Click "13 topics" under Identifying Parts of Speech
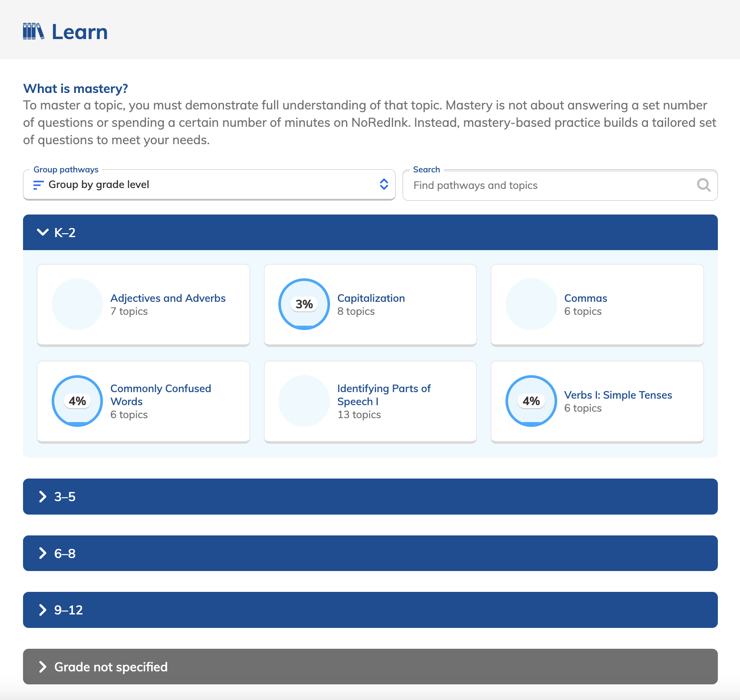The width and height of the screenshot is (740, 700). pos(359,415)
